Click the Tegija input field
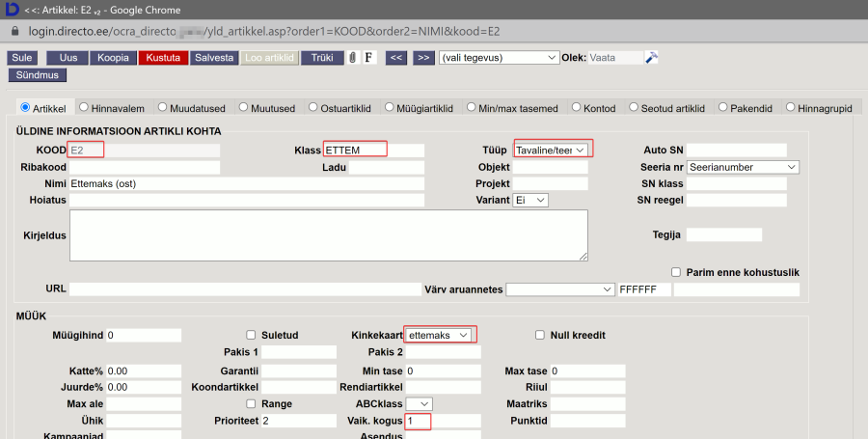The image size is (868, 439). (724, 234)
